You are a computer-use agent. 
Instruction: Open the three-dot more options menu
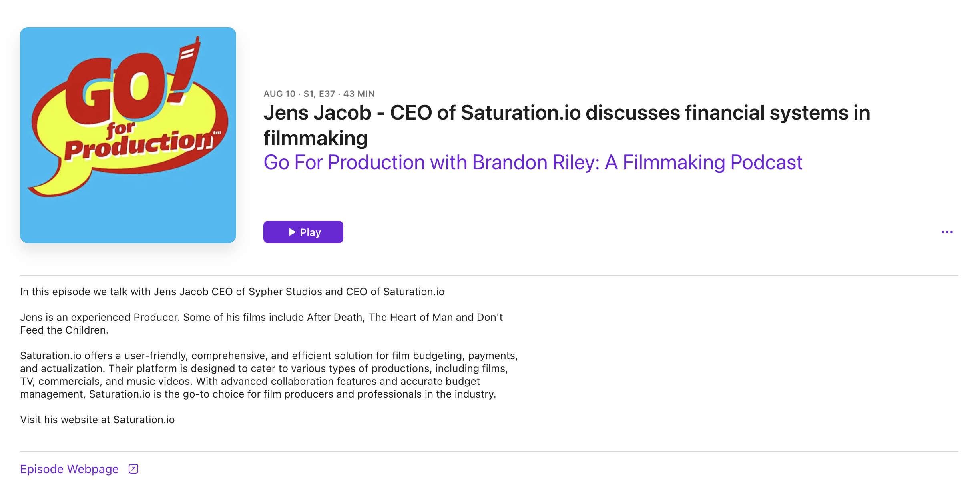tap(947, 232)
